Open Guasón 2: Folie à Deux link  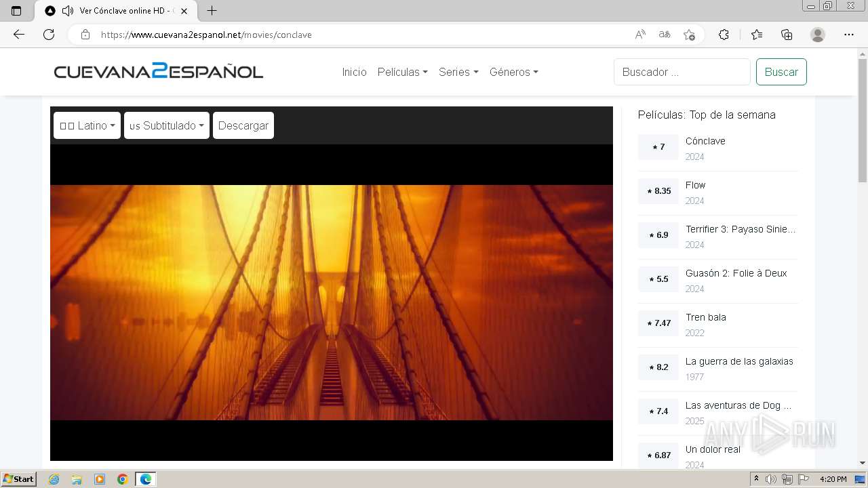(736, 273)
